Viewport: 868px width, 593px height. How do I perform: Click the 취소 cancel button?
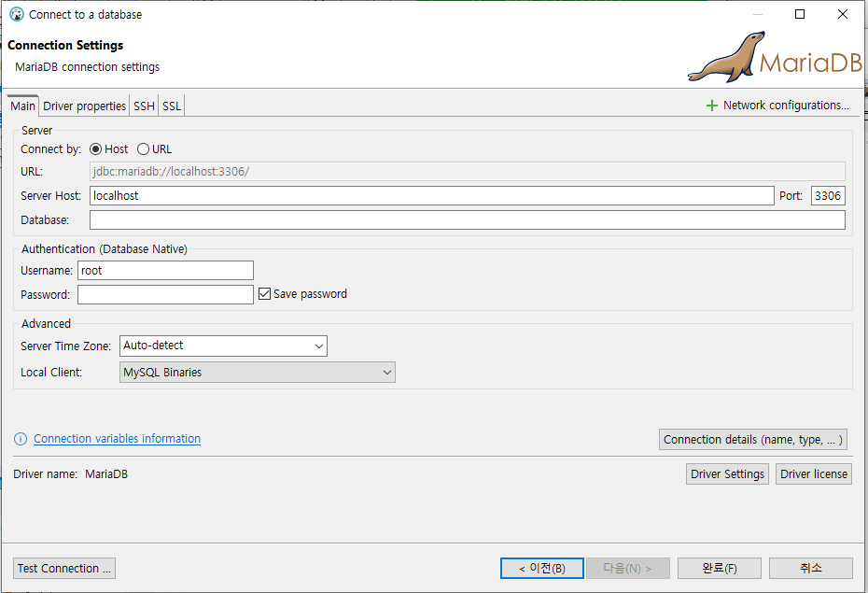coord(810,569)
